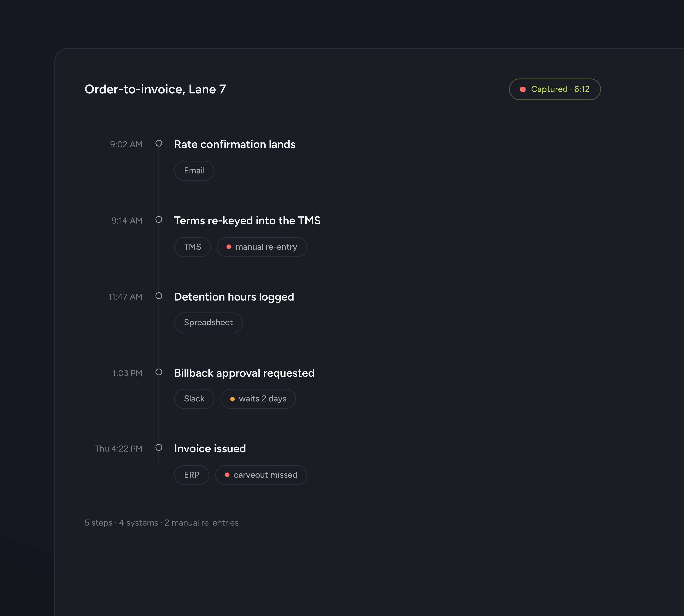The width and height of the screenshot is (684, 616).
Task: Click the Captured · 6:12 badge
Action: pos(555,89)
